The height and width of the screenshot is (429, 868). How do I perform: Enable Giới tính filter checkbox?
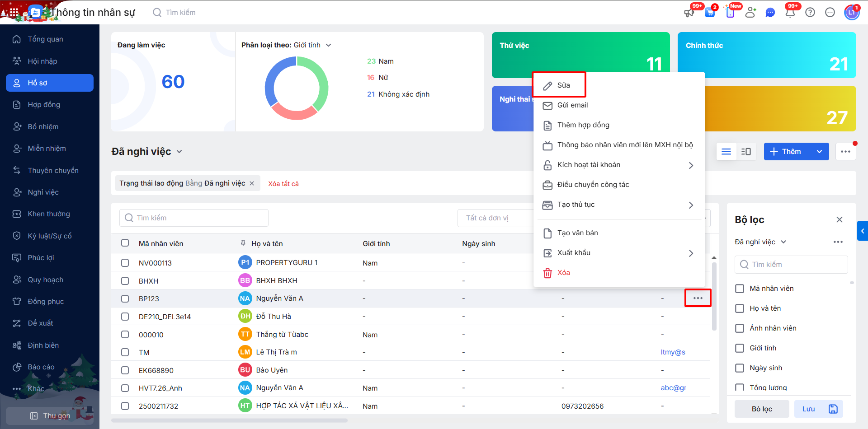click(x=740, y=348)
